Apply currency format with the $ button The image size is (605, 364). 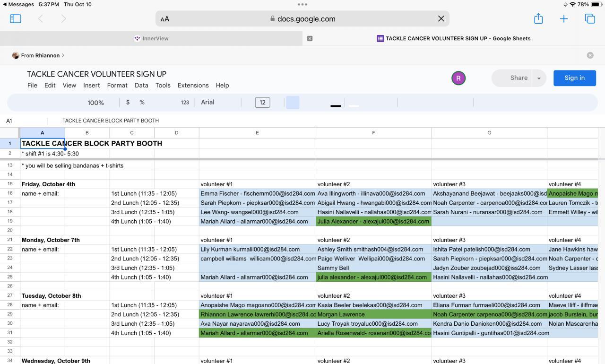coord(128,102)
